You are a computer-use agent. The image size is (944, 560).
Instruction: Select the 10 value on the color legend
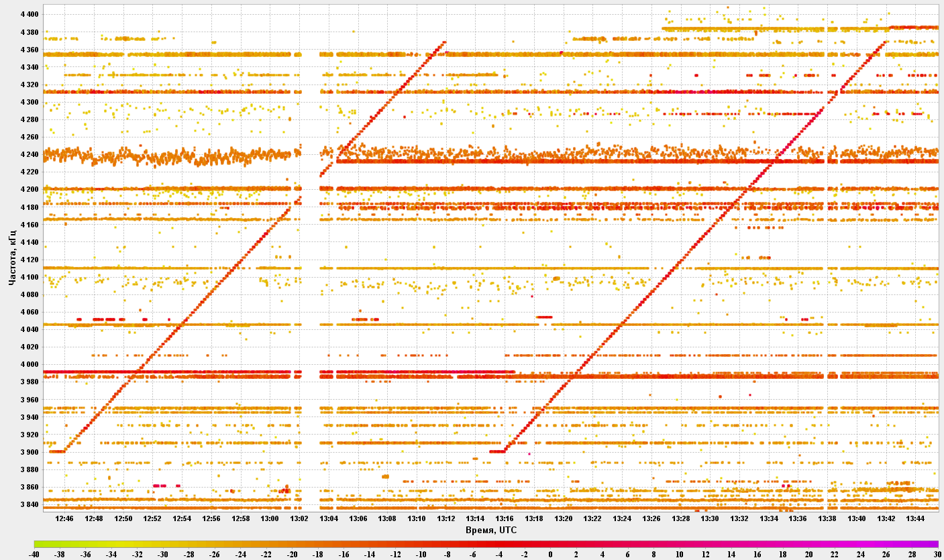coord(679,555)
